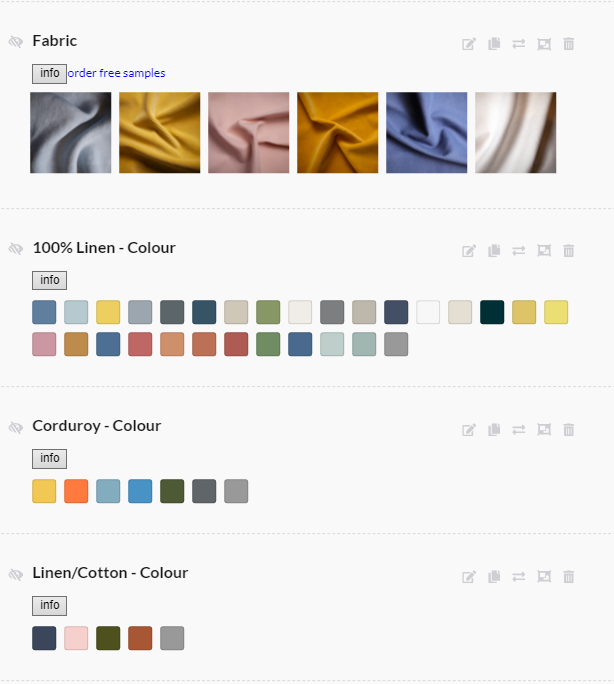Screen dimensions: 614x684
Task: Select the blue fabric thumbnail
Action: pyautogui.click(x=426, y=132)
